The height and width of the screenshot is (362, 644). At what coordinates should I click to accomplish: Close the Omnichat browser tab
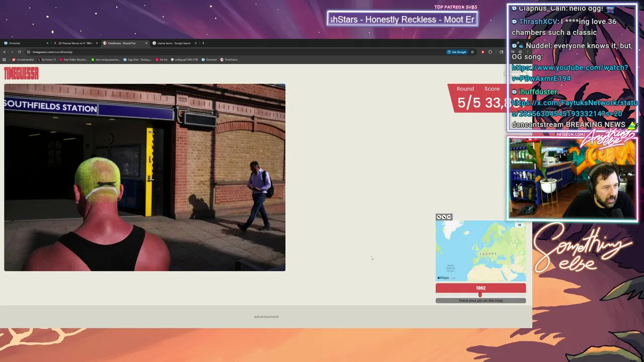click(47, 43)
